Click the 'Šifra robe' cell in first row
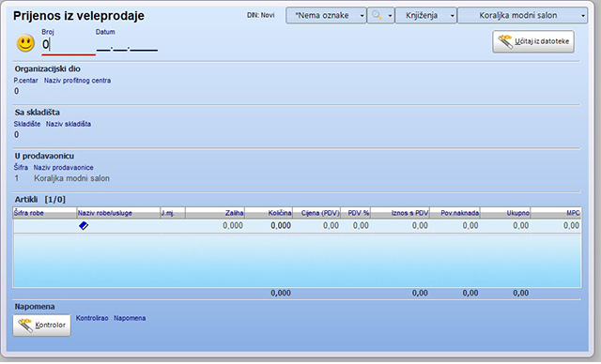 [x=45, y=226]
